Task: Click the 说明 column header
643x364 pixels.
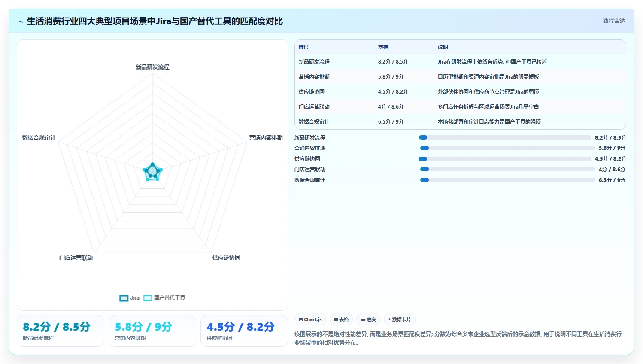Action: pyautogui.click(x=443, y=47)
